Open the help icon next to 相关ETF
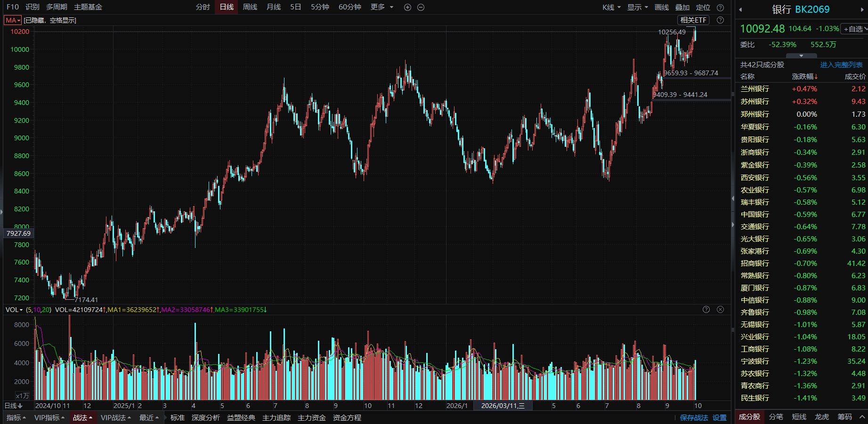Screen dimensions: 868x424 (x=720, y=20)
